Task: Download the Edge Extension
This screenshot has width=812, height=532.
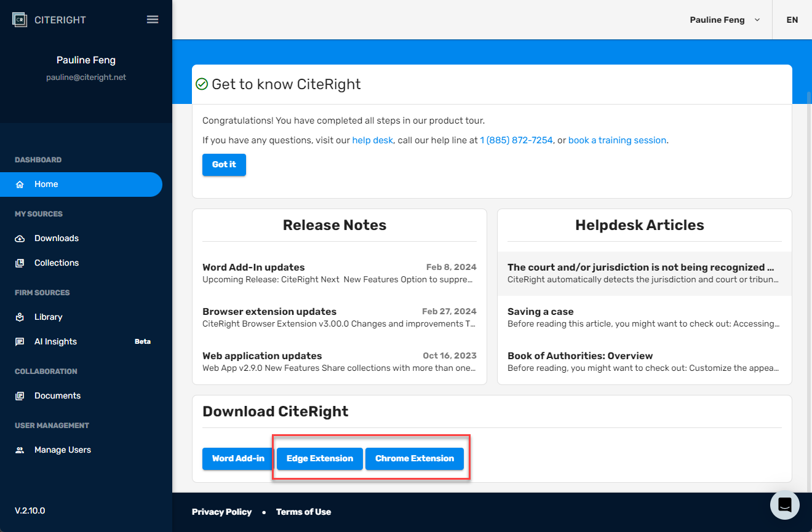Action: click(320, 459)
